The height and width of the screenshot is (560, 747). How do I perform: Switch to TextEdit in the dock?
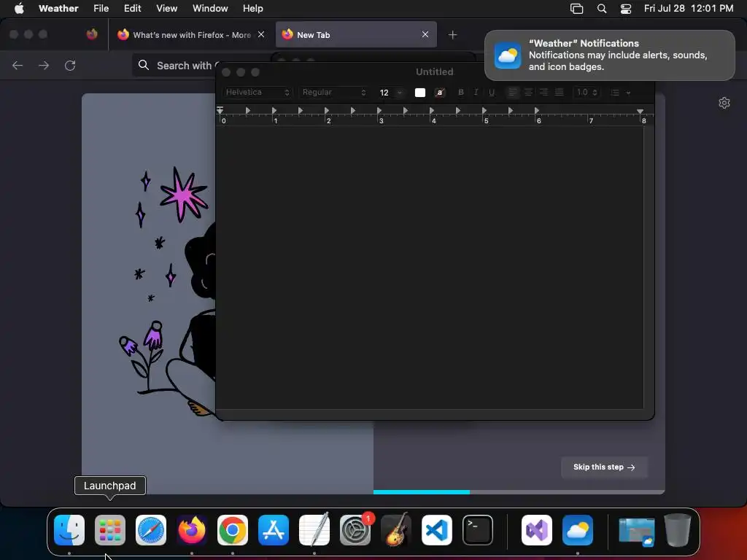pyautogui.click(x=314, y=530)
